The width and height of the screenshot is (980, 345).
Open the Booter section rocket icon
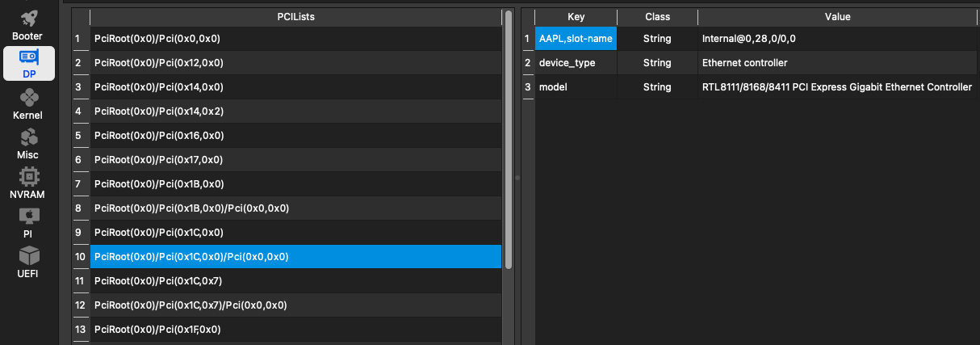pyautogui.click(x=28, y=19)
